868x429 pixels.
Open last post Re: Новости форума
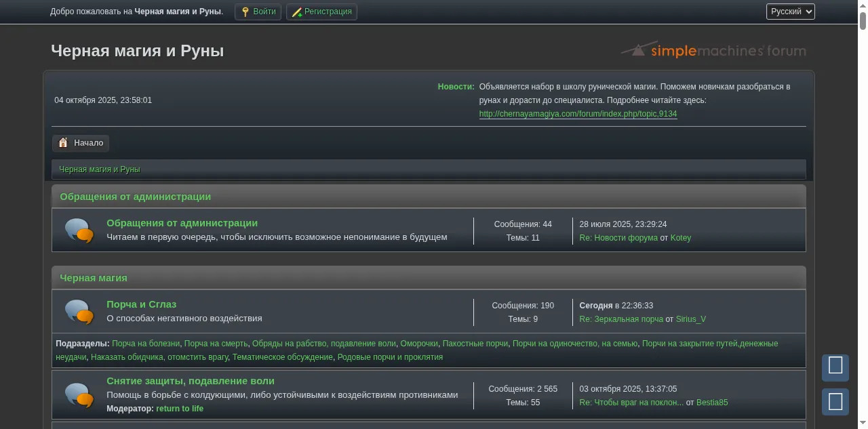618,238
